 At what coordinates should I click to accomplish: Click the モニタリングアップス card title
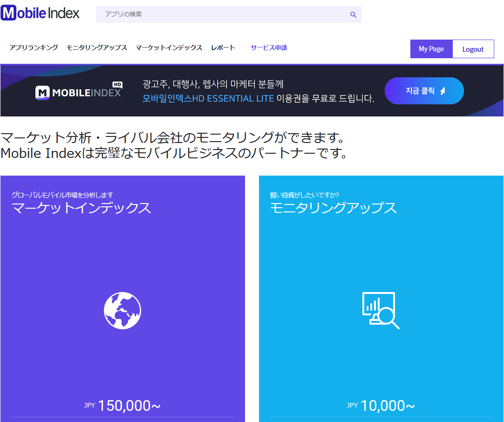(x=334, y=208)
